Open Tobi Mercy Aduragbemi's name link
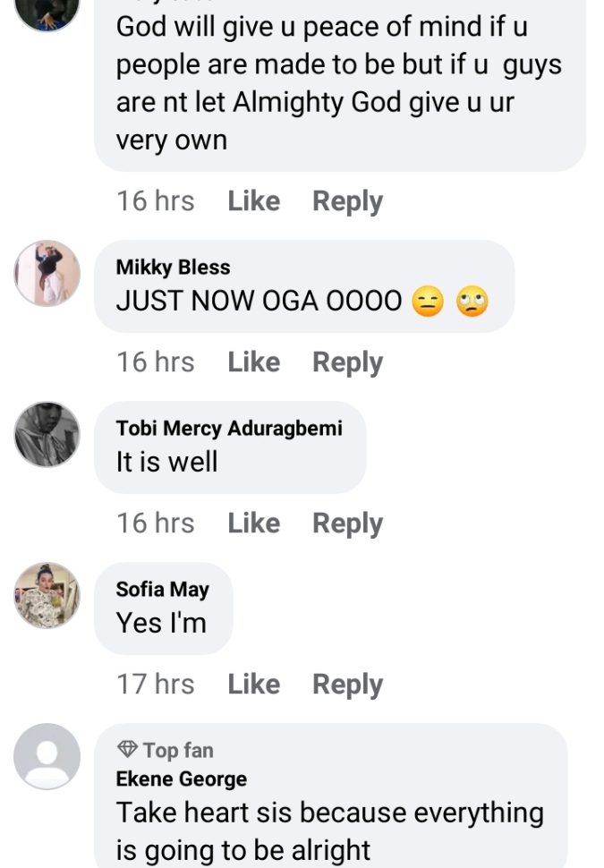Viewport: 604px width, 868px height. [229, 429]
